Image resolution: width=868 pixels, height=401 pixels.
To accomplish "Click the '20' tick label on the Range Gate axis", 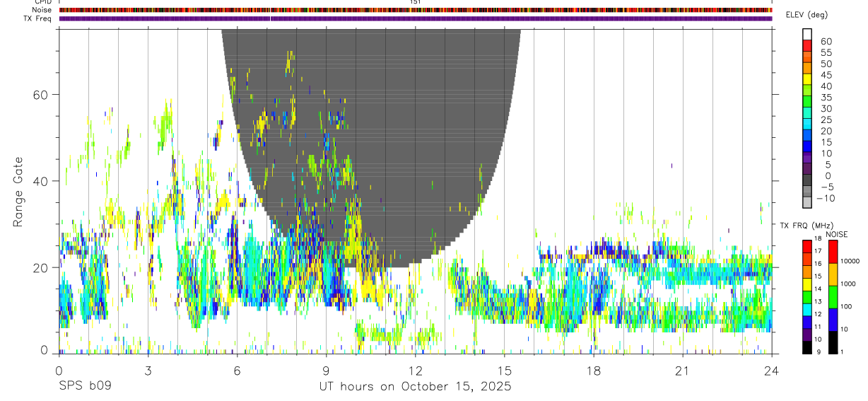I will (40, 267).
